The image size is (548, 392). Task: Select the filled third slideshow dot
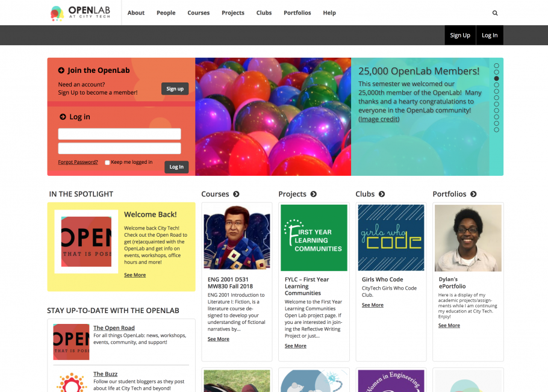(496, 79)
